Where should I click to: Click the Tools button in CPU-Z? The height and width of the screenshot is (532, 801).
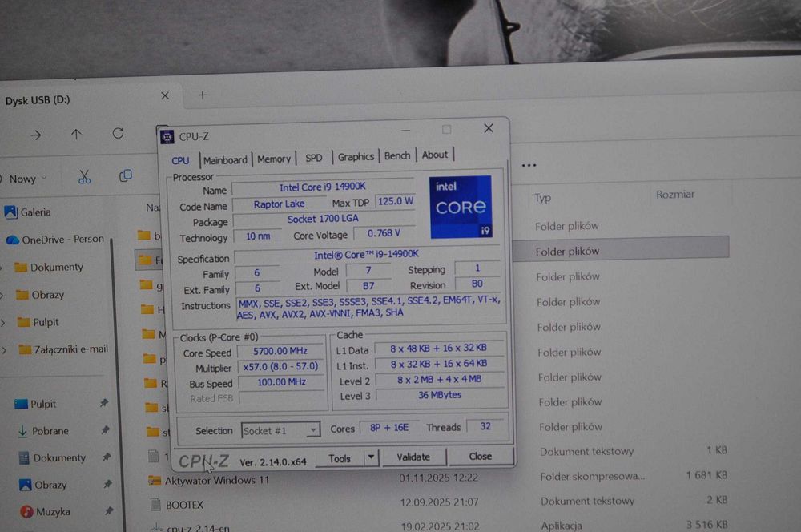(x=340, y=458)
